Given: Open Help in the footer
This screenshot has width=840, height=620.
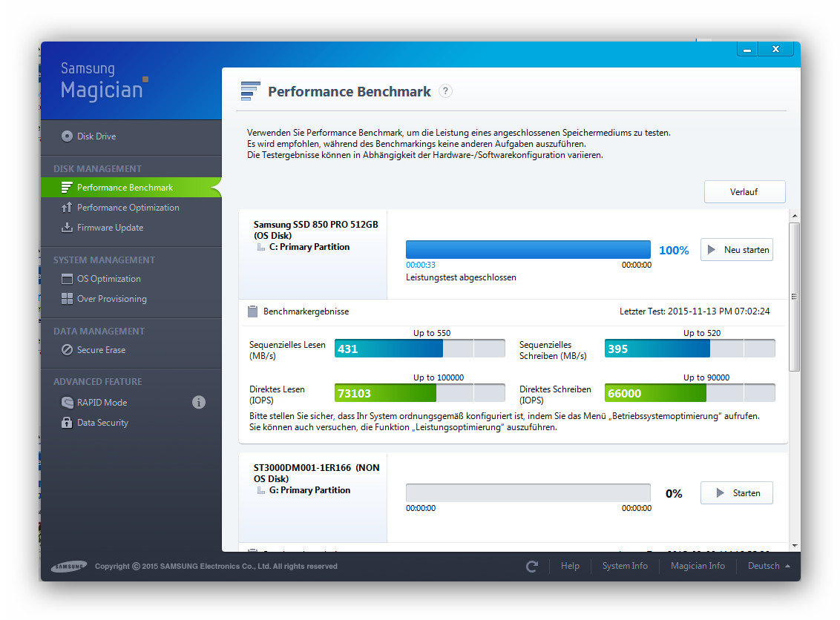Looking at the screenshot, I should click(x=570, y=566).
